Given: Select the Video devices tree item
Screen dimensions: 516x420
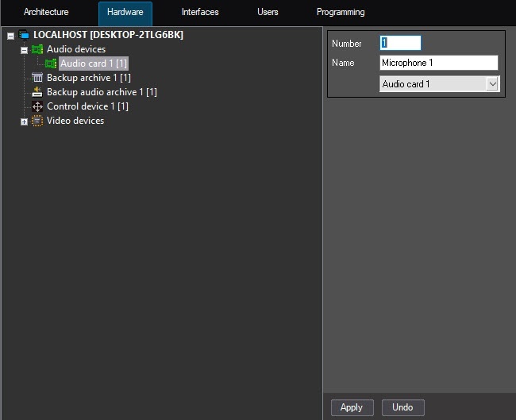Looking at the screenshot, I should pyautogui.click(x=75, y=121).
